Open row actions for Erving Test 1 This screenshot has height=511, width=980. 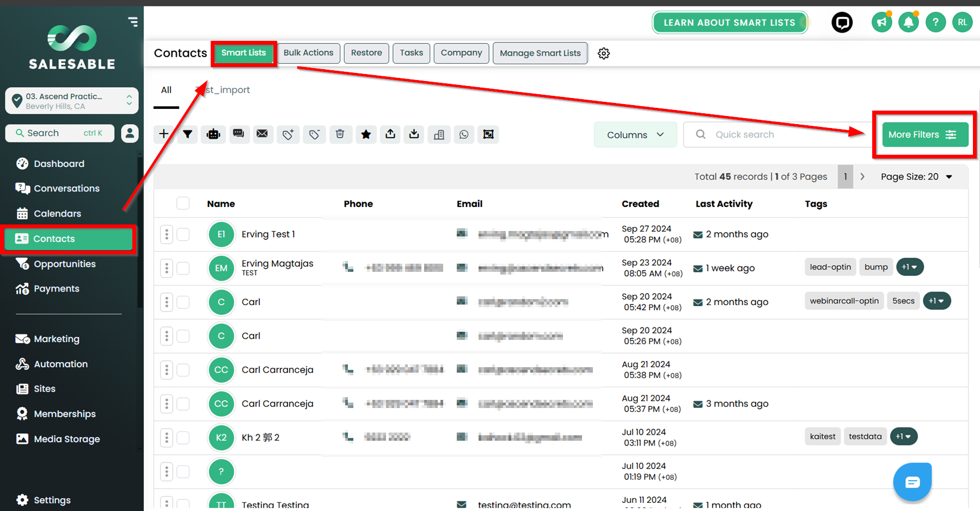coord(167,234)
